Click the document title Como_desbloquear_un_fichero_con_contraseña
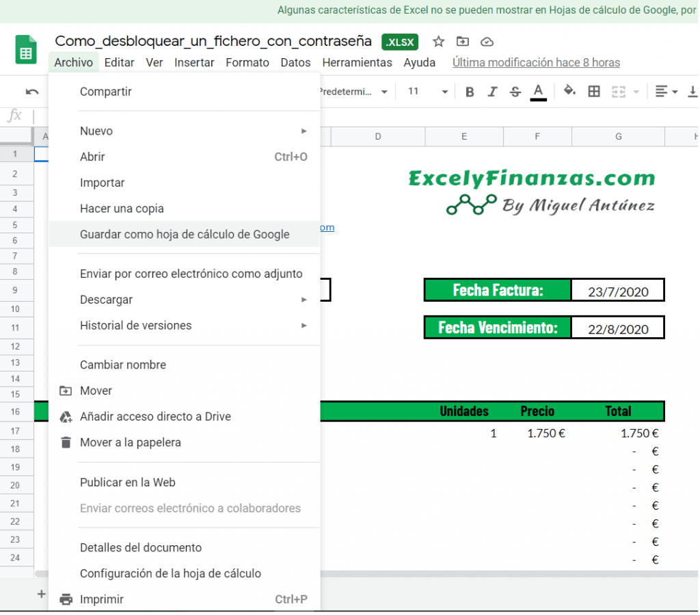The image size is (700, 615). click(x=213, y=41)
